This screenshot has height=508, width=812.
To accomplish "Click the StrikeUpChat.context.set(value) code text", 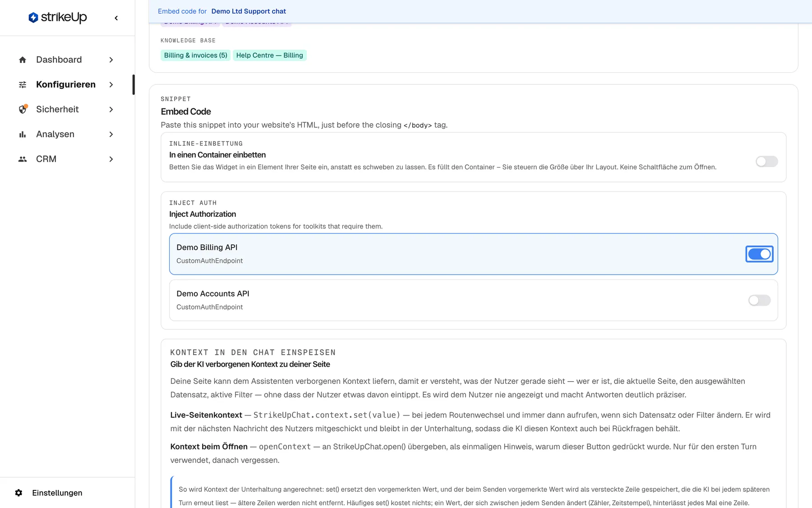I will [327, 415].
